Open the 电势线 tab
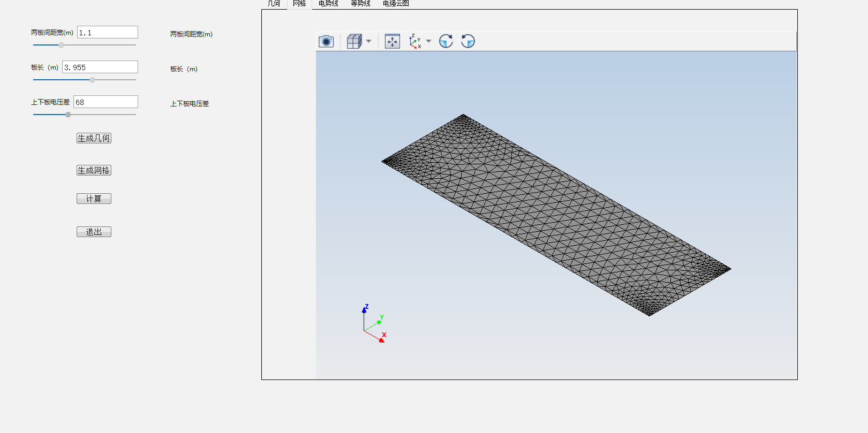Image resolution: width=868 pixels, height=433 pixels. (x=328, y=4)
